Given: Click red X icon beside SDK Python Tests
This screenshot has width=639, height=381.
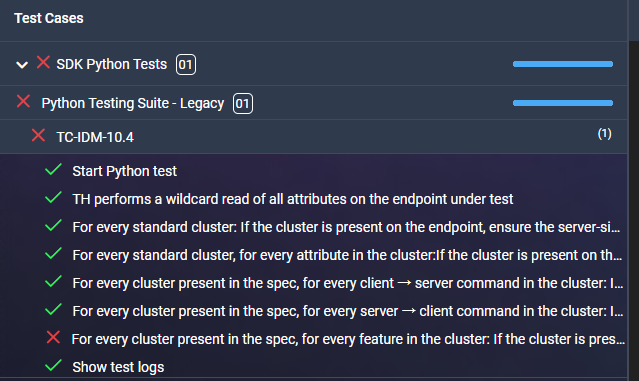Looking at the screenshot, I should [43, 62].
